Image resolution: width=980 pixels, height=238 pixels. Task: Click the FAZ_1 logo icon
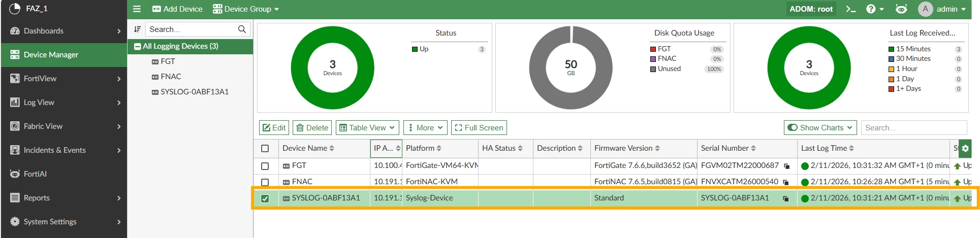(x=15, y=9)
